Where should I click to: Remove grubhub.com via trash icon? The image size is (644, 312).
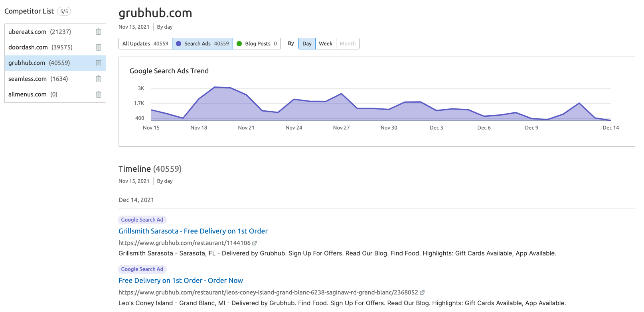pyautogui.click(x=99, y=63)
